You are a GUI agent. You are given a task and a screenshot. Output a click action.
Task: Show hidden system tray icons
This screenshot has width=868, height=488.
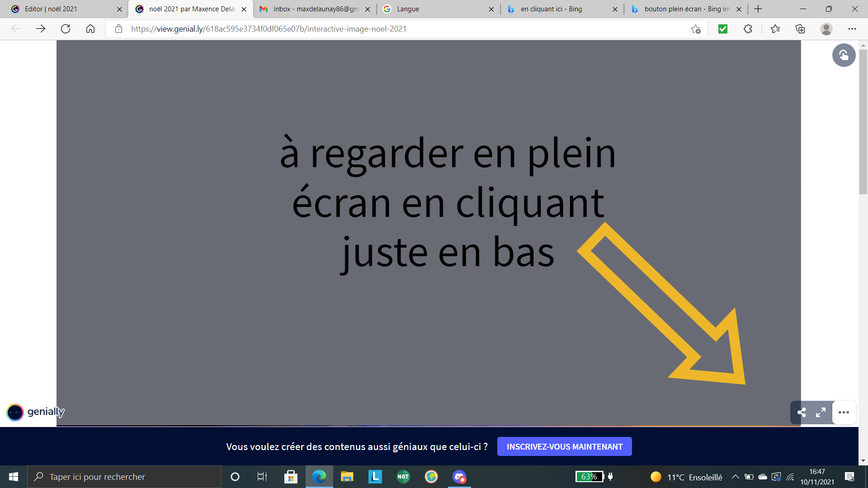tap(735, 477)
